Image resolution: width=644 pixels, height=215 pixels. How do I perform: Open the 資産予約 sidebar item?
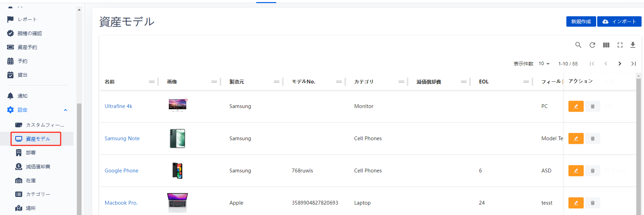27,47
